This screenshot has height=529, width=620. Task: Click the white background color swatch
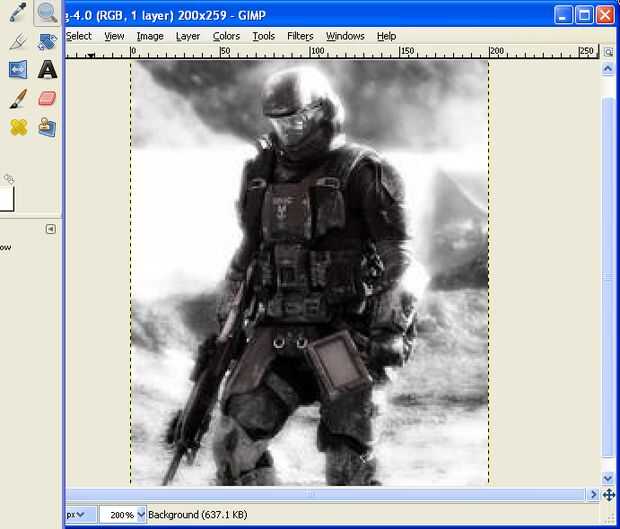click(x=6, y=199)
